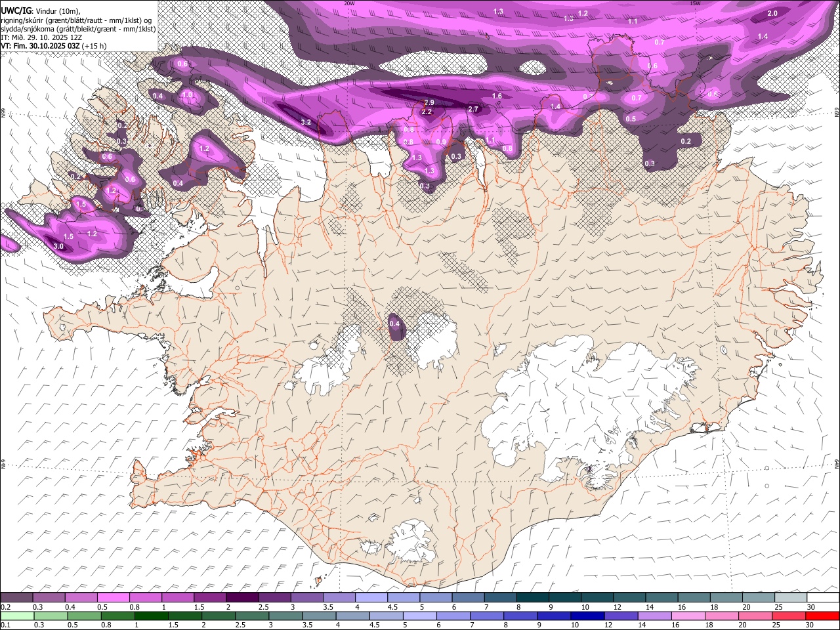Click the 2.7 precipitation value label
The image size is (840, 630).
click(473, 109)
